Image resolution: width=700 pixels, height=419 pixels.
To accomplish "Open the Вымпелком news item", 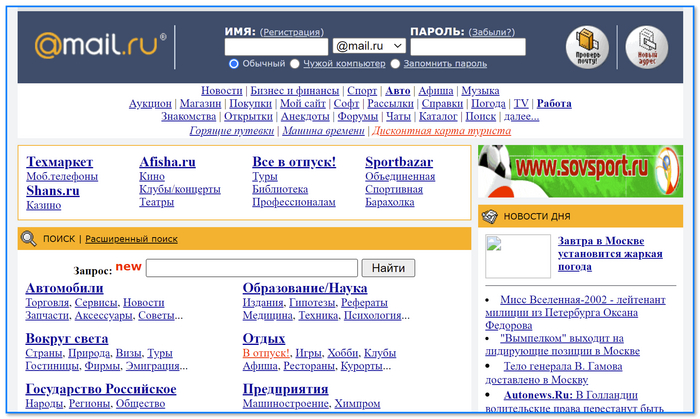I will [562, 345].
